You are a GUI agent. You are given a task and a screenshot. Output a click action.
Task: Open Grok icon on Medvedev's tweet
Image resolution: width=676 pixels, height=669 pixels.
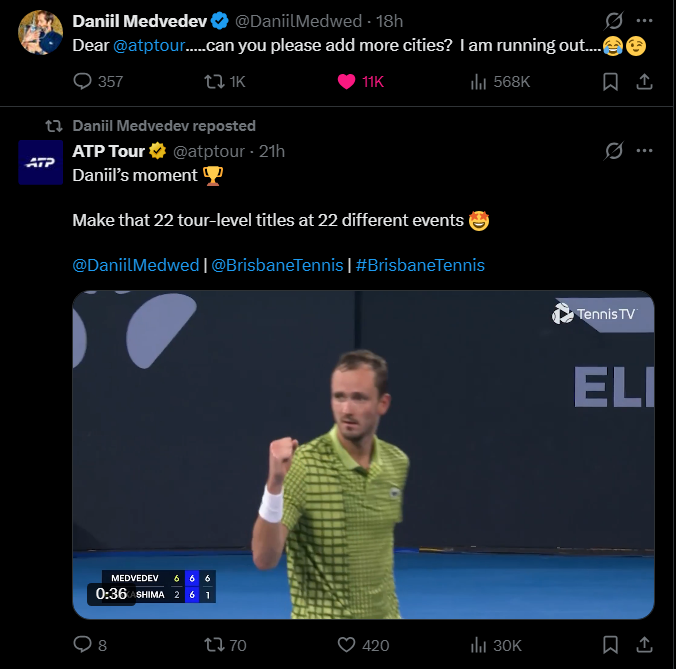[x=615, y=21]
